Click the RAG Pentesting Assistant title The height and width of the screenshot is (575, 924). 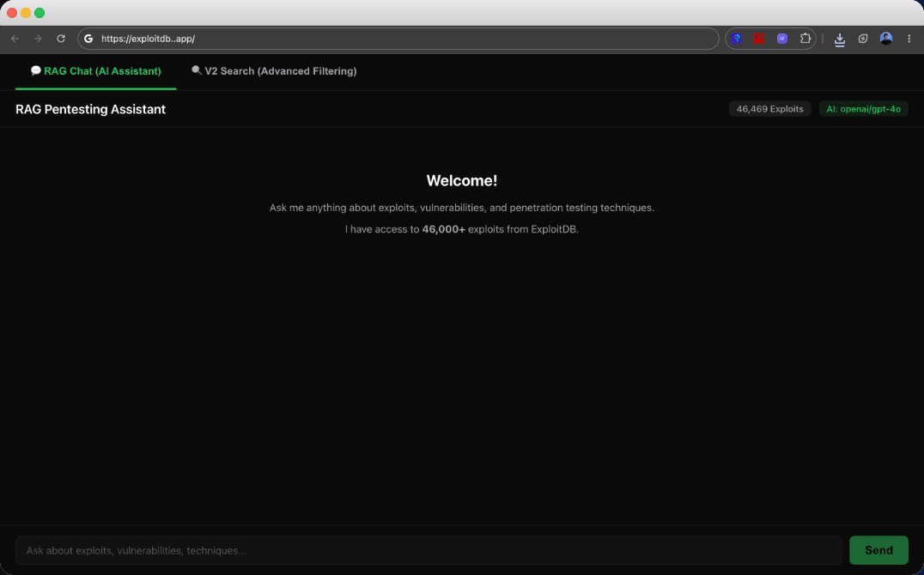[91, 110]
